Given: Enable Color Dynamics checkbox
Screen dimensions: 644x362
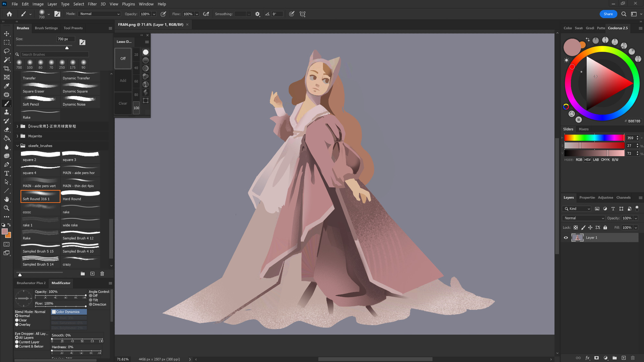Looking at the screenshot, I should 54,312.
